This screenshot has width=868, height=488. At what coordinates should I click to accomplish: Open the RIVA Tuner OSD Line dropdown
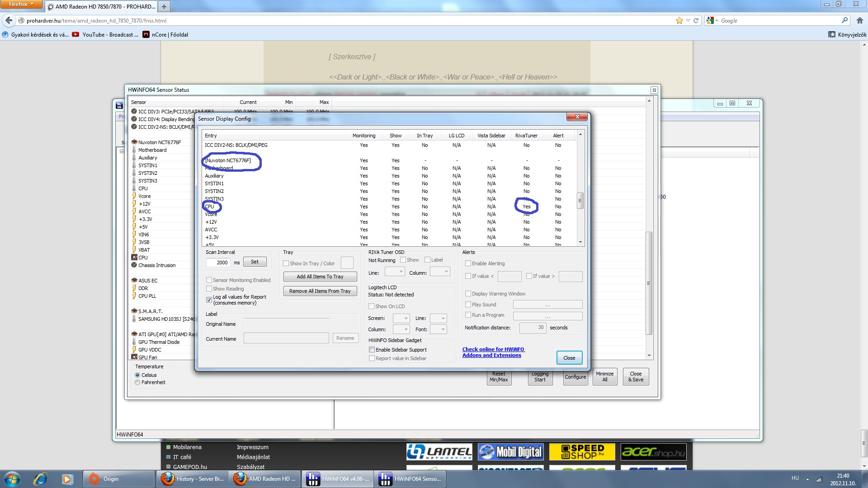click(x=394, y=272)
